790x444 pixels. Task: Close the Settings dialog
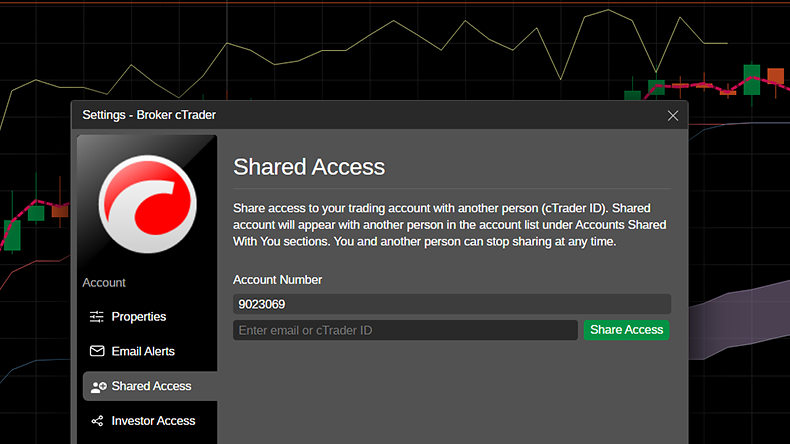[673, 116]
